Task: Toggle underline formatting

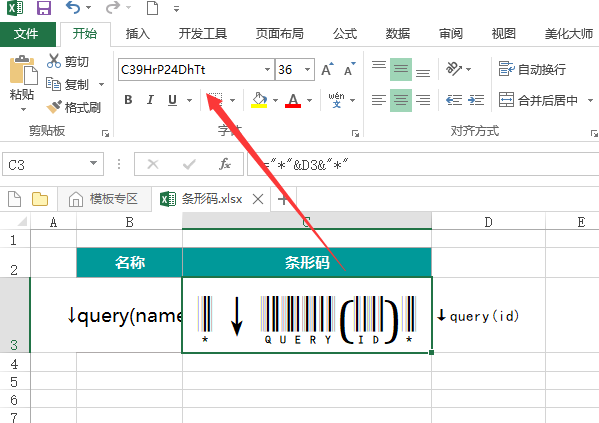Action: [x=172, y=100]
